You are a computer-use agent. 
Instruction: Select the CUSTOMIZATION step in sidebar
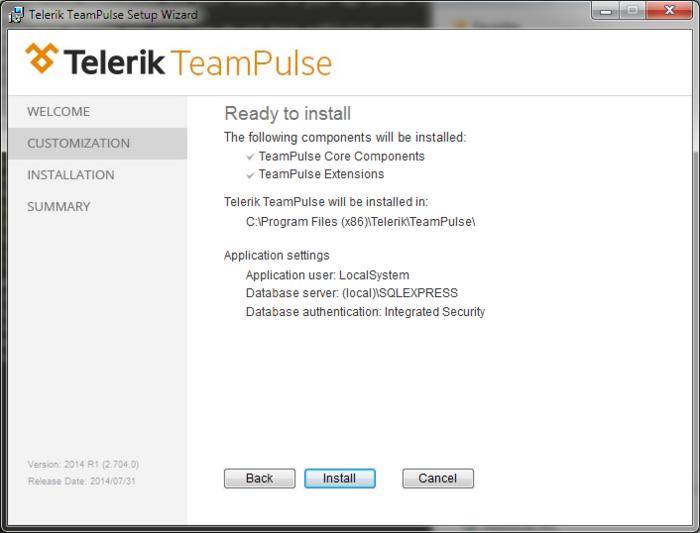click(97, 143)
